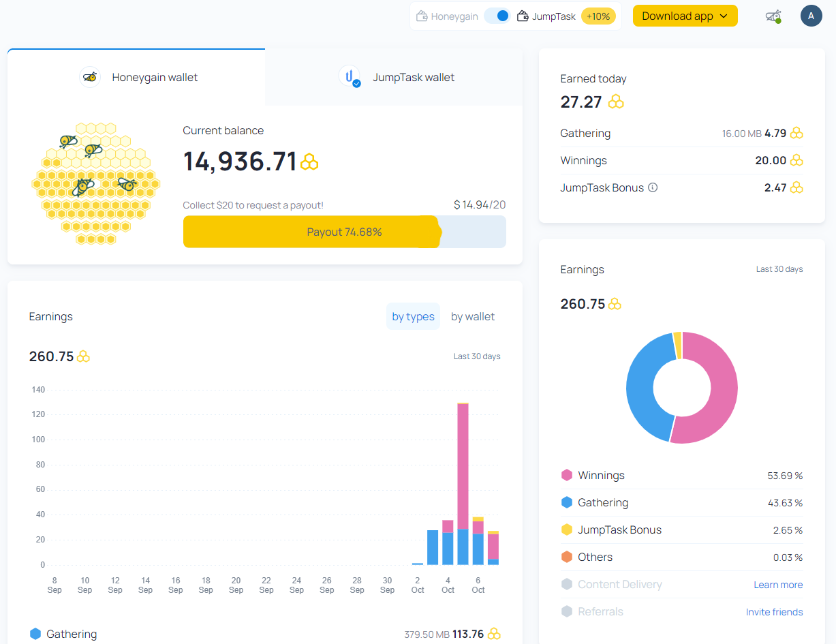Click the 53.69 % Winnings value
This screenshot has height=644, width=836.
(x=785, y=476)
